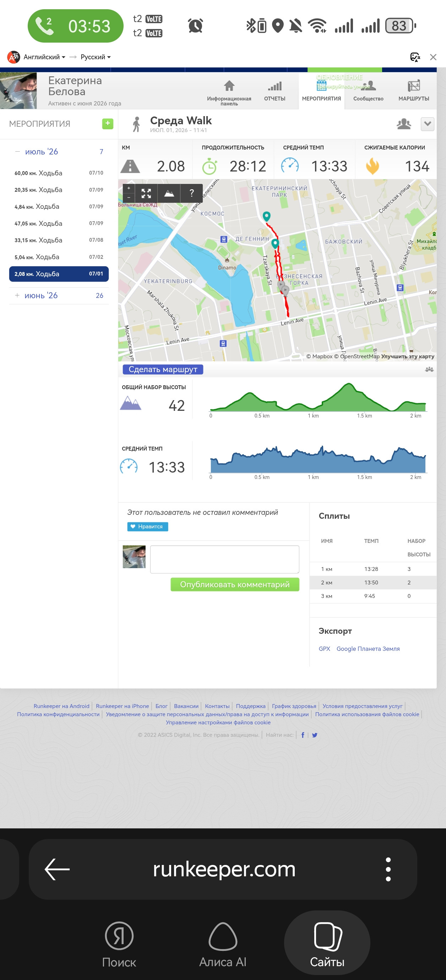This screenshot has height=980, width=446.
Task: Click the image translation icon
Action: (x=415, y=57)
